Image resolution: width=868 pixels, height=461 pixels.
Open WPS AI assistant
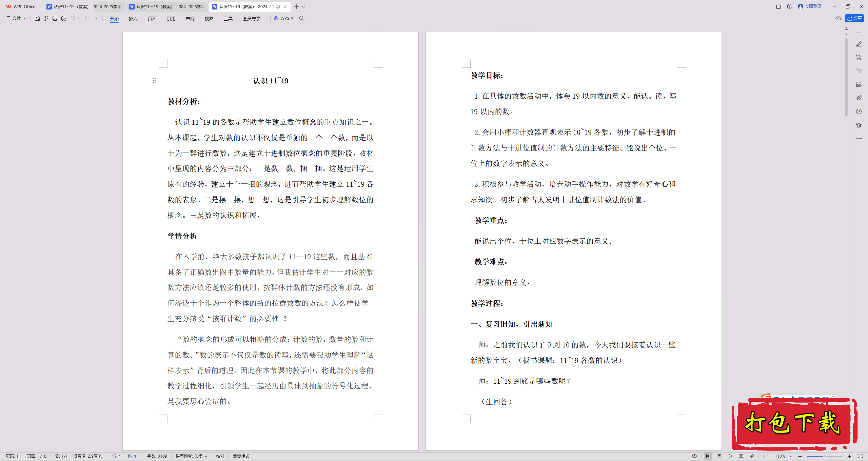(284, 18)
